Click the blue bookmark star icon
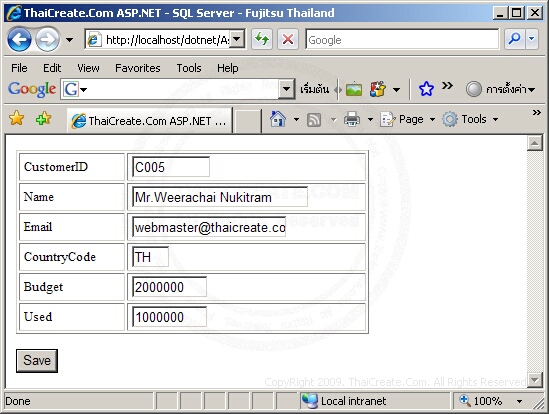Image resolution: width=549 pixels, height=414 pixels. [426, 89]
